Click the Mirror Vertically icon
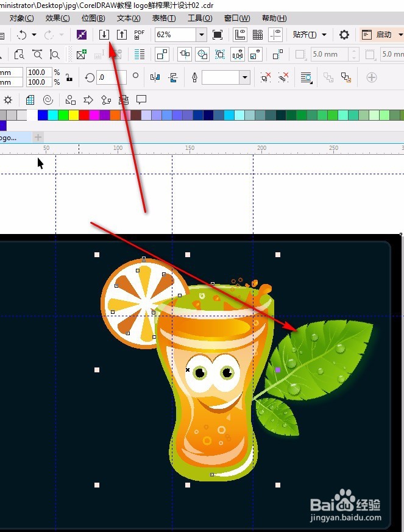404x532 pixels. pos(173,77)
